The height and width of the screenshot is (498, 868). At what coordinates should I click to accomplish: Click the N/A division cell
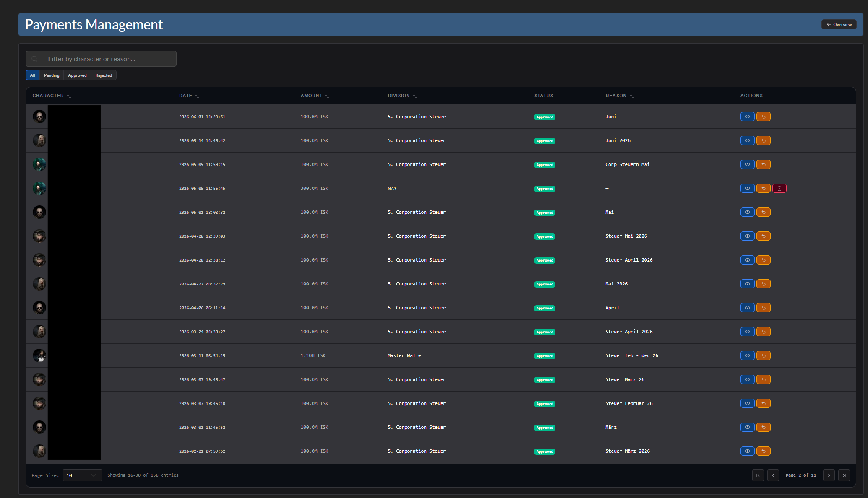392,188
